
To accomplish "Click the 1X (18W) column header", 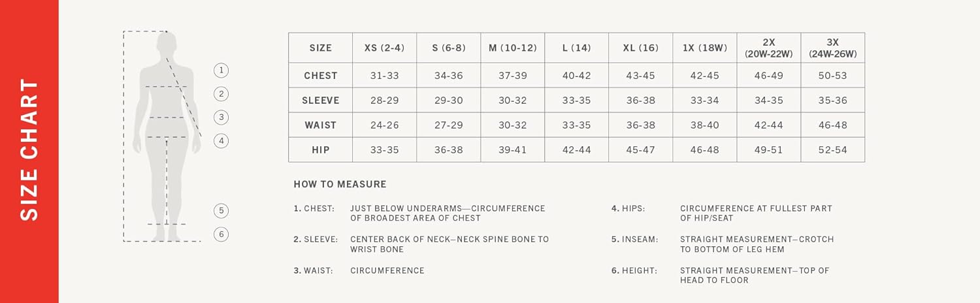I will pos(704,48).
